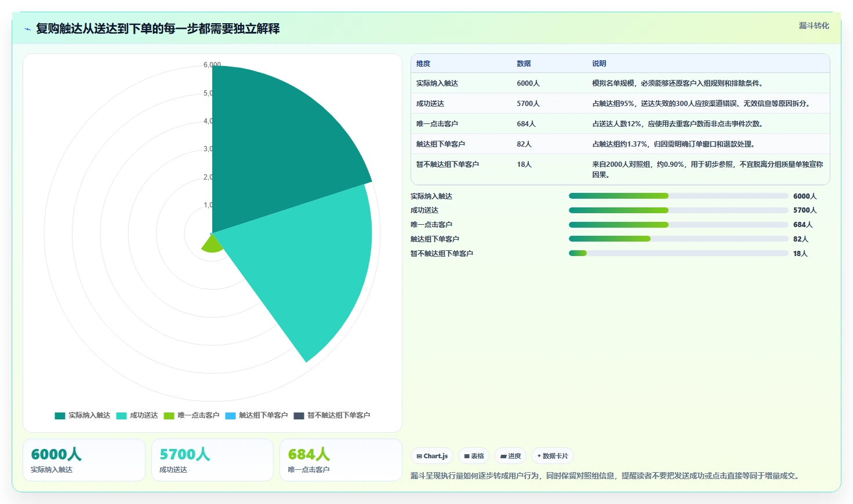Click the 暂不触达组下单客户 progress list label

442,253
